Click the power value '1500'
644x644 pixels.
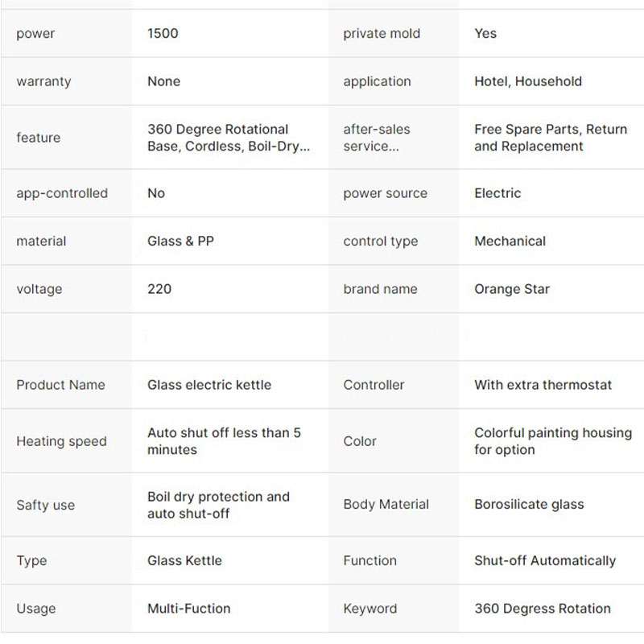163,34
